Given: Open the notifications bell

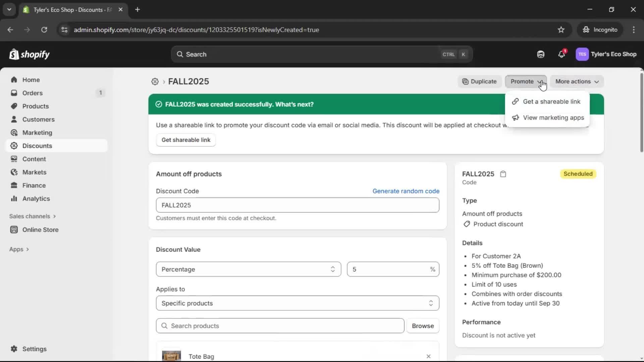Looking at the screenshot, I should pyautogui.click(x=561, y=54).
